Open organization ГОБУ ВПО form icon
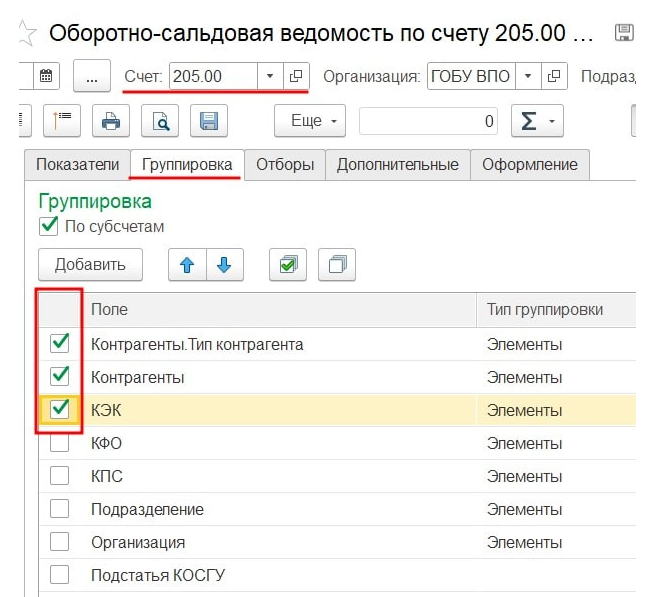The width and height of the screenshot is (647, 597). point(554,76)
